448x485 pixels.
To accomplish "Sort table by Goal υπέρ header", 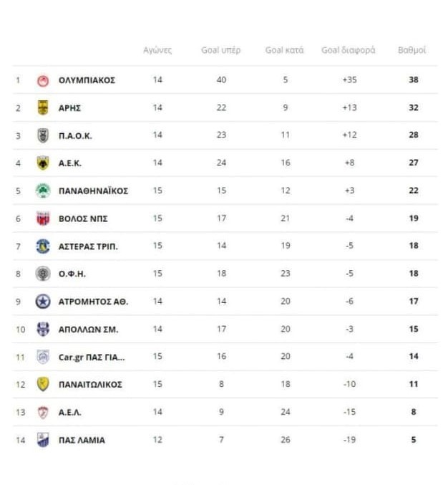I will [x=220, y=50].
